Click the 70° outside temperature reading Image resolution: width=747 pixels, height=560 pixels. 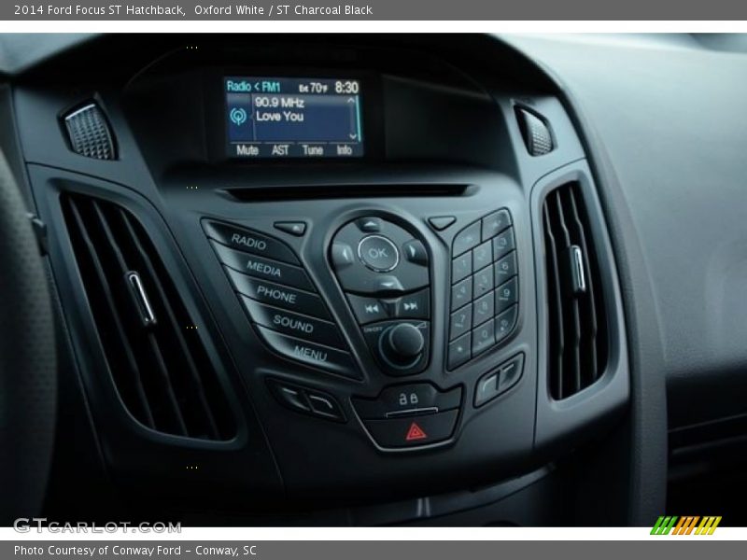pos(314,88)
